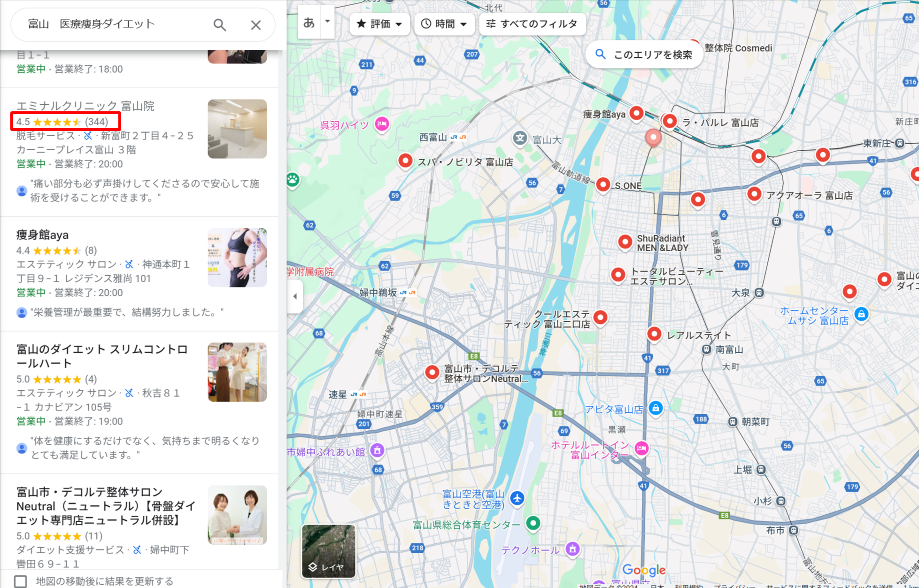Click the S.ONE map pin
This screenshot has height=588, width=919.
[x=603, y=185]
